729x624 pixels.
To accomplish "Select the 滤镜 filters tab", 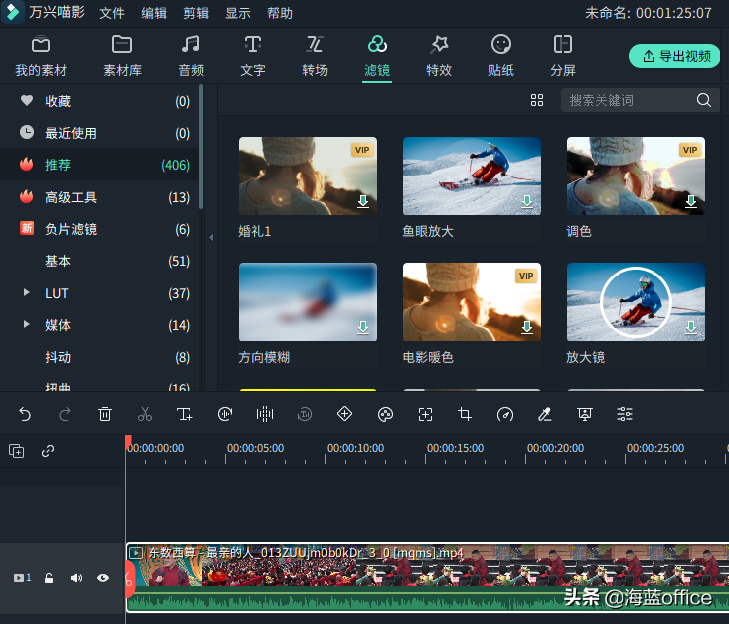I will click(377, 56).
